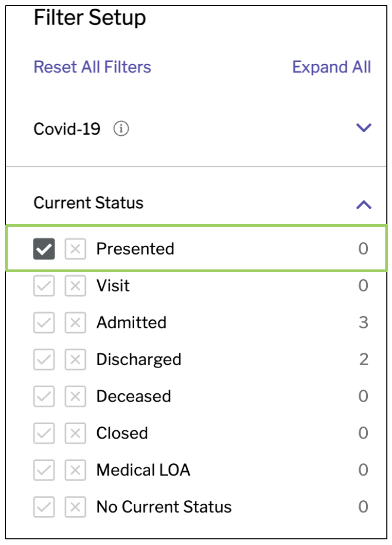Click the exclude X box for Medical LOA
Viewport: 392px width, 545px height.
coord(75,470)
